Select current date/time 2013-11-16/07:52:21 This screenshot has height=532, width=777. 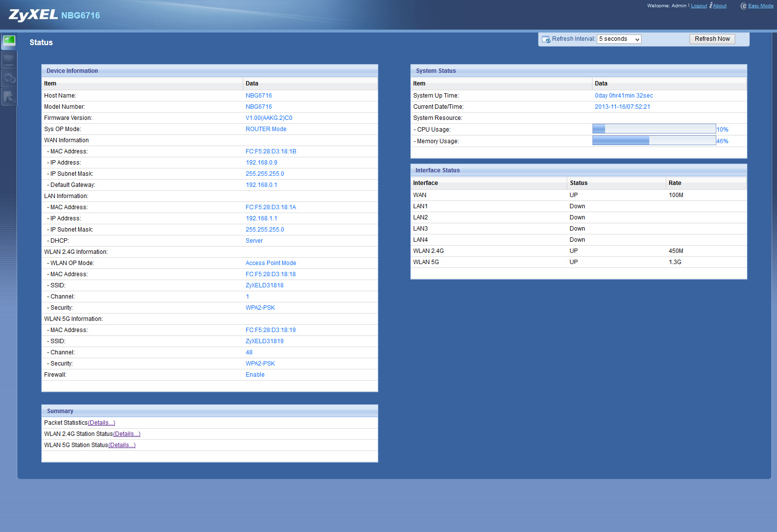(x=623, y=107)
